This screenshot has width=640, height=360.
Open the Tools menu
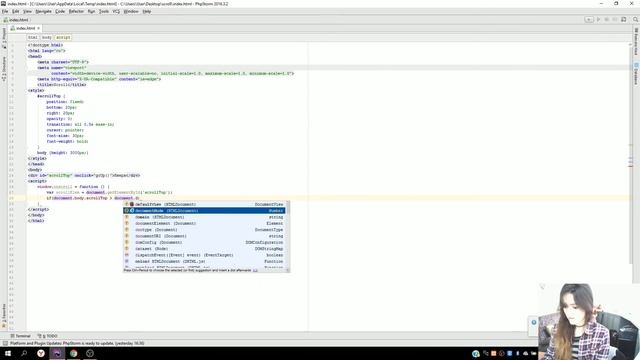pos(104,11)
